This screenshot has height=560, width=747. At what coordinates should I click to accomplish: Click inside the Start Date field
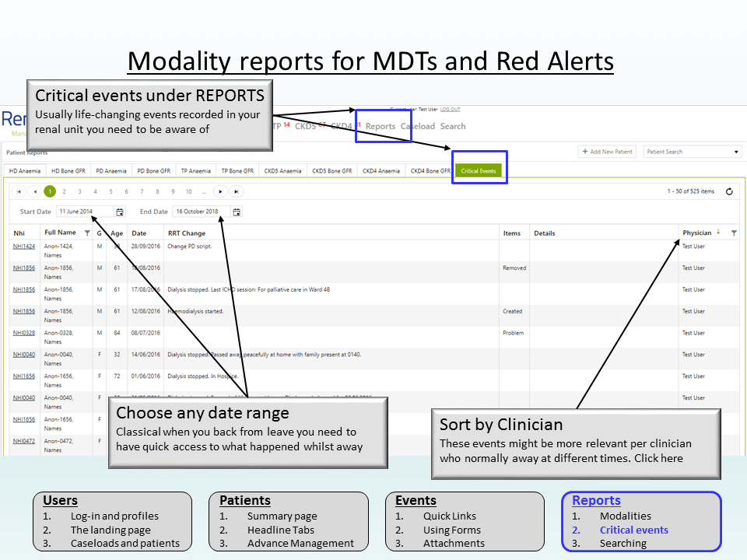point(84,212)
